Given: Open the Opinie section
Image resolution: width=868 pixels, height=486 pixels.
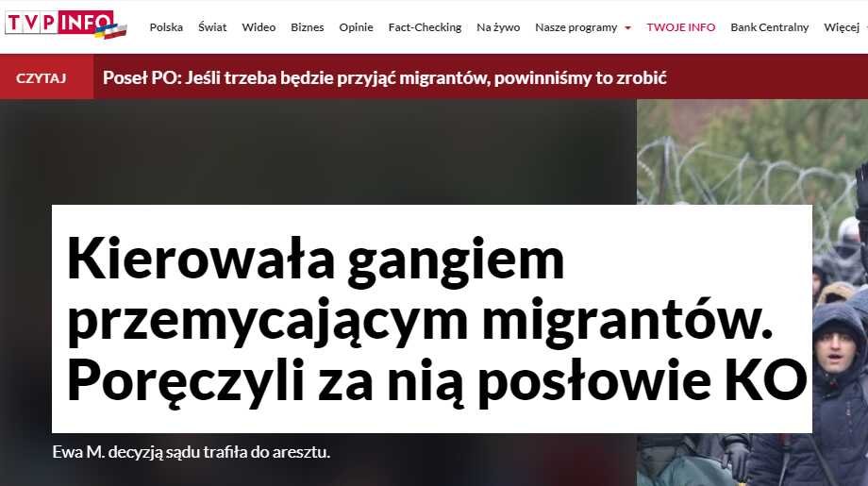Looking at the screenshot, I should (356, 27).
